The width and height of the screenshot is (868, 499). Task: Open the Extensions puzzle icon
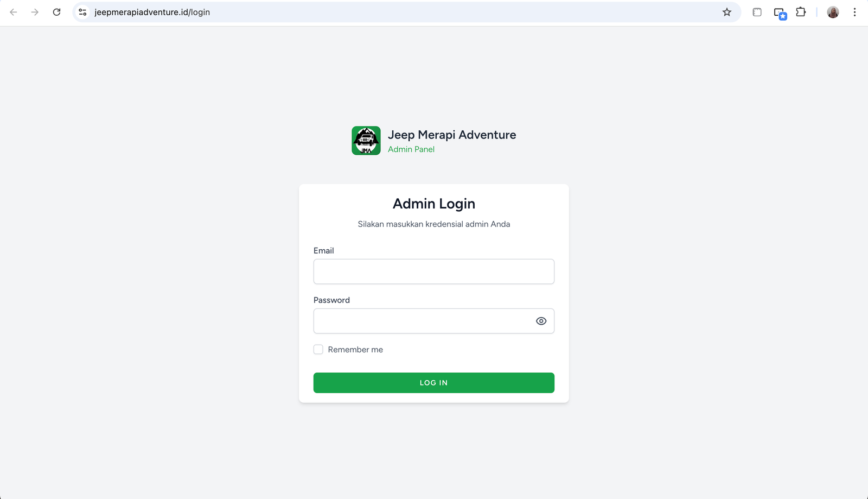click(x=801, y=12)
